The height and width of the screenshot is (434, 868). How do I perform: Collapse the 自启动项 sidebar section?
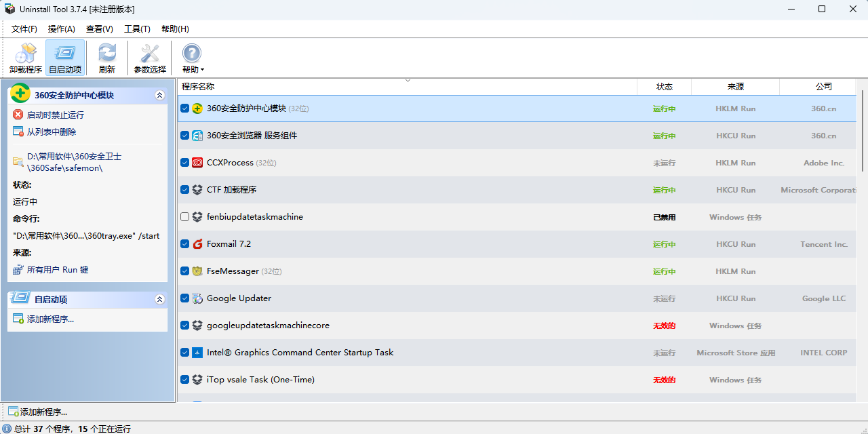(x=160, y=299)
